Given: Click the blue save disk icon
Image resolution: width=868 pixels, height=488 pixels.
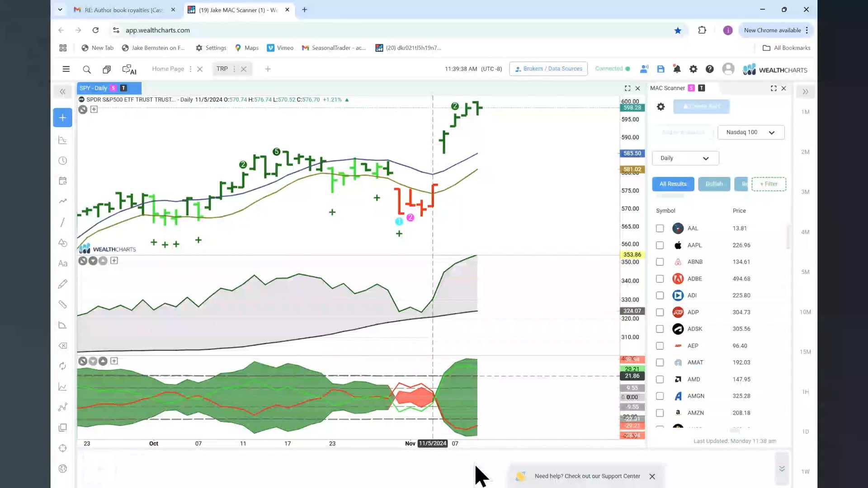Looking at the screenshot, I should click(660, 69).
